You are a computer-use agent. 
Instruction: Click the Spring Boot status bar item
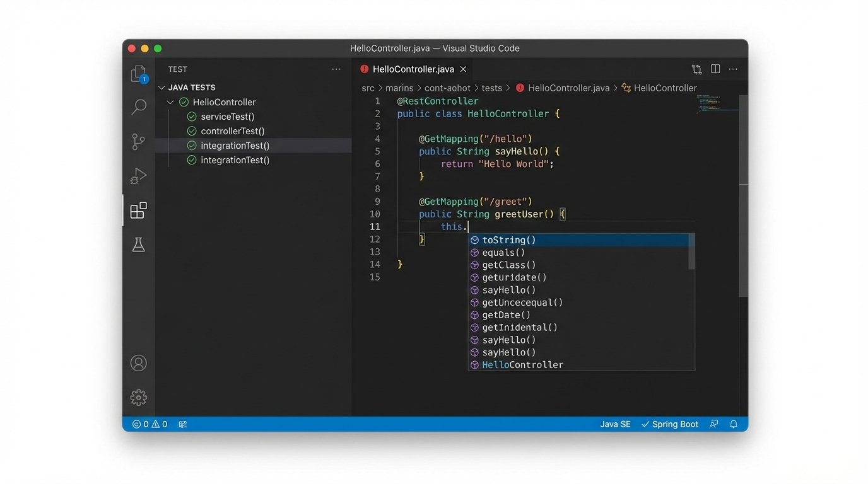point(670,424)
